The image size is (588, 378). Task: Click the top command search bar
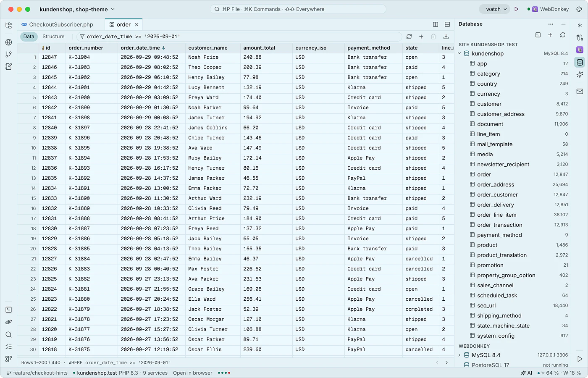pos(298,9)
